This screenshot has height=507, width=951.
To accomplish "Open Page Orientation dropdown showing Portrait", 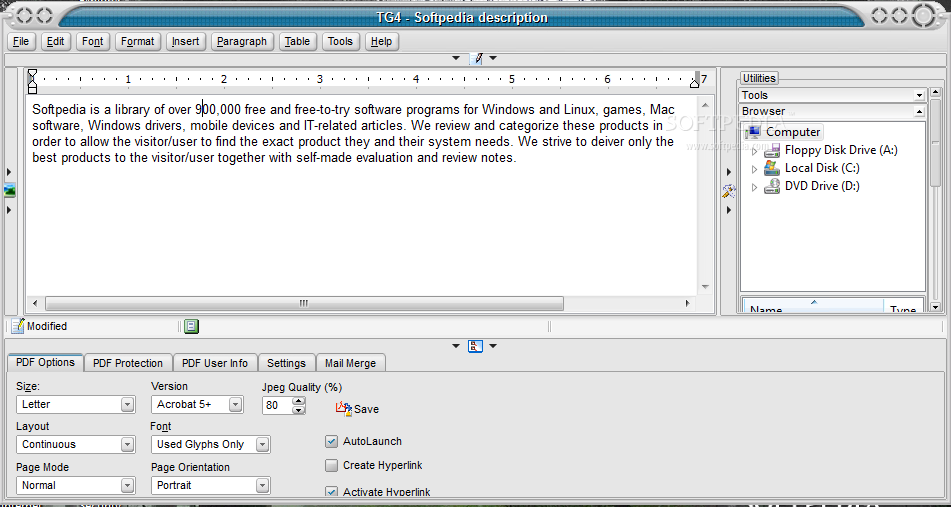I will point(210,486).
